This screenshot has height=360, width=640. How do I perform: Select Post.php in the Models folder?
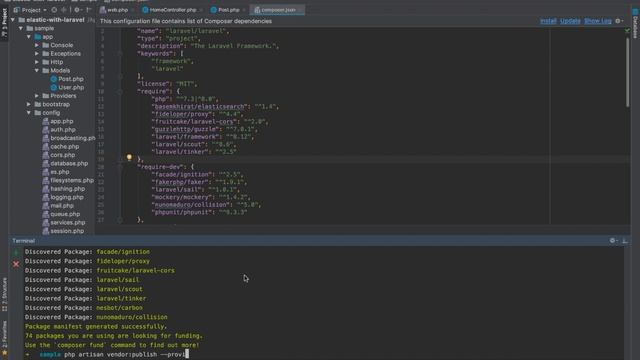(x=67, y=79)
